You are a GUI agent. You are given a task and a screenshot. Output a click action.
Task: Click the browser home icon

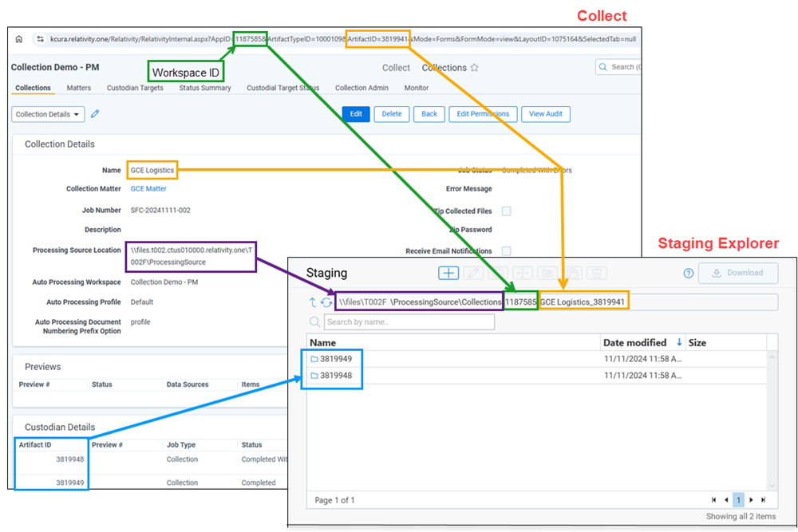click(19, 39)
